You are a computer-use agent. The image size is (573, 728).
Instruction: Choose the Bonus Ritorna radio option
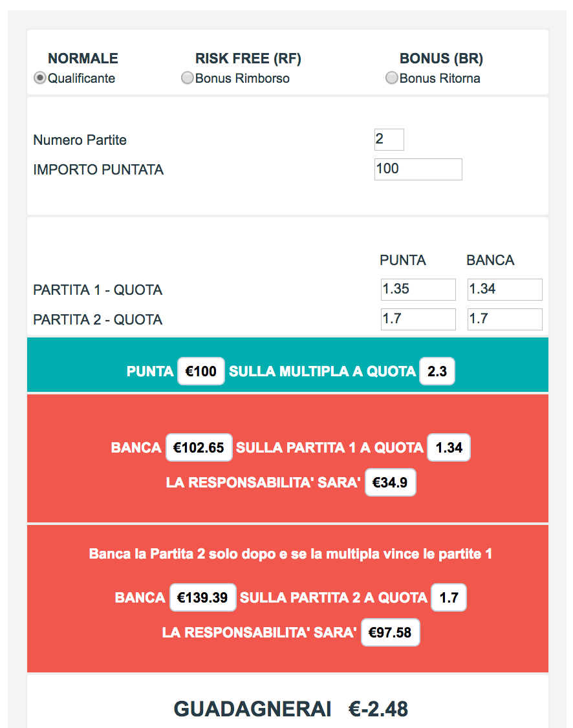pos(392,78)
